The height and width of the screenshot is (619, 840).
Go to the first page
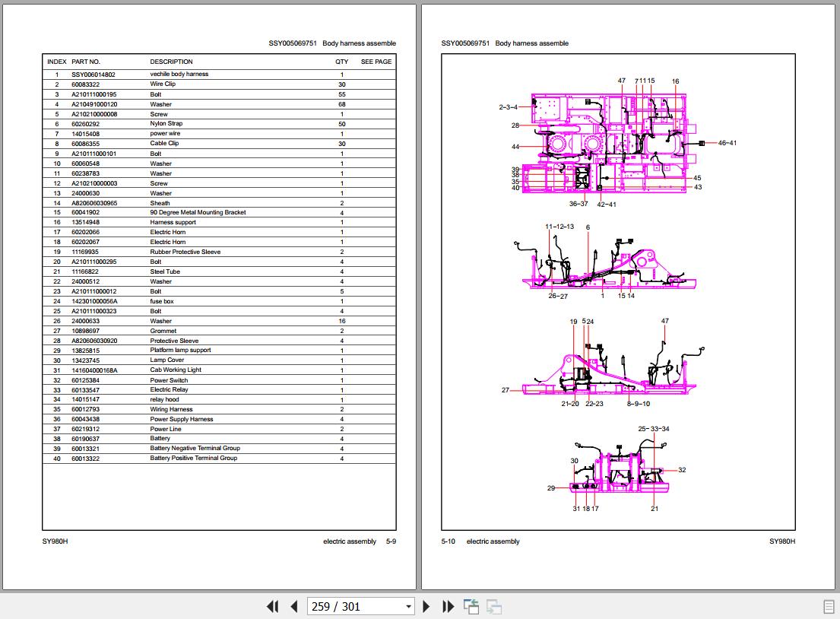pyautogui.click(x=272, y=606)
